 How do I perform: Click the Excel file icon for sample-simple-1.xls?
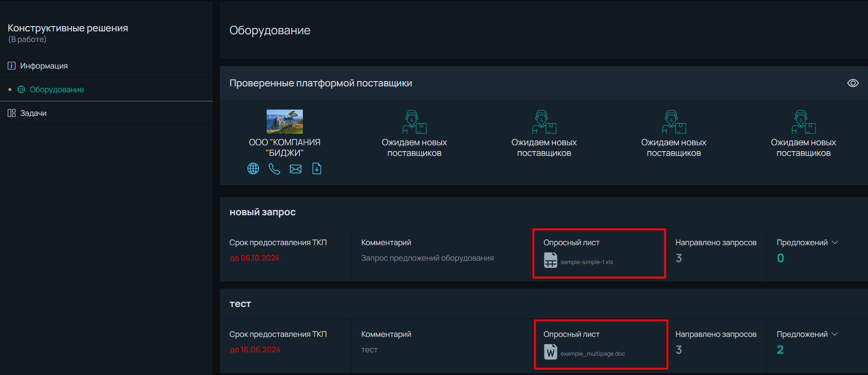pos(551,260)
